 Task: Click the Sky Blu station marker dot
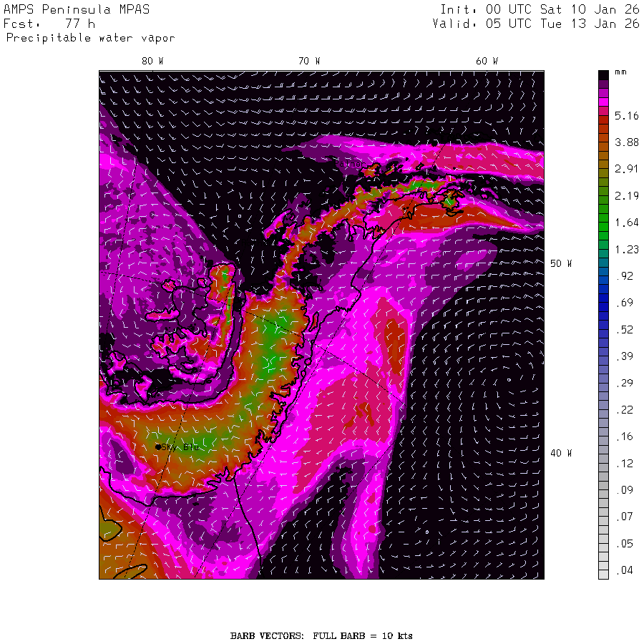(158, 447)
